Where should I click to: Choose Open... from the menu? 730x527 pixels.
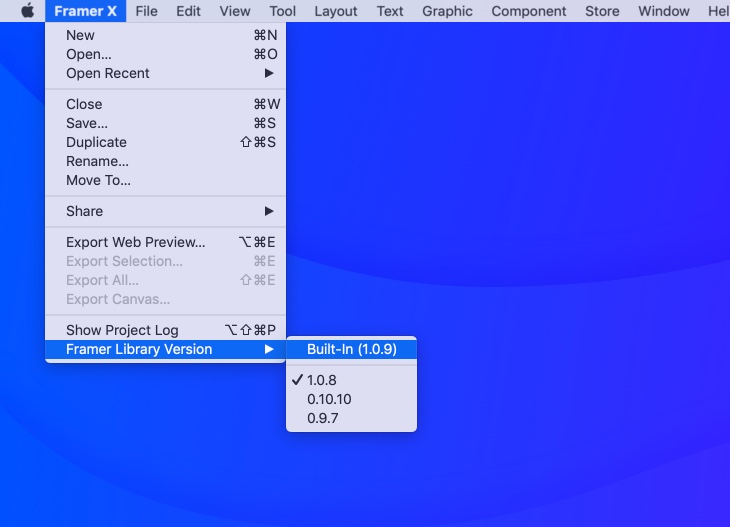pos(166,54)
